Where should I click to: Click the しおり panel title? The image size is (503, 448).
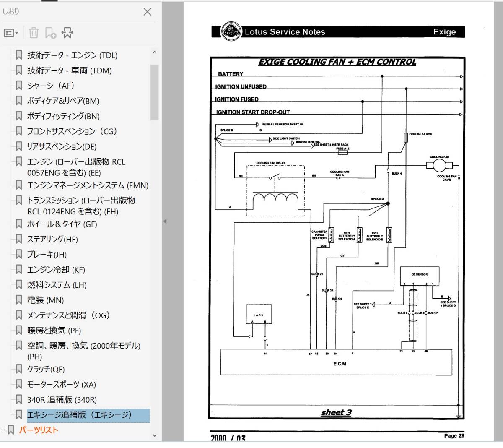11,12
